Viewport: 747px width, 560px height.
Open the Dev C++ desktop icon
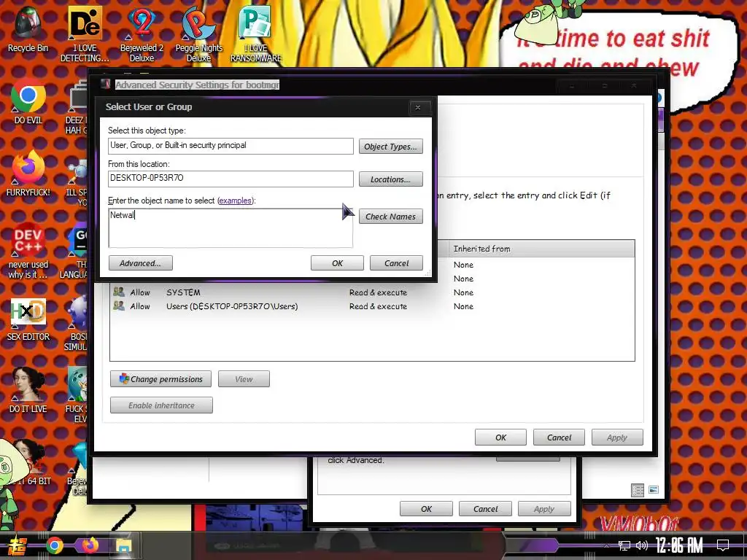[28, 251]
